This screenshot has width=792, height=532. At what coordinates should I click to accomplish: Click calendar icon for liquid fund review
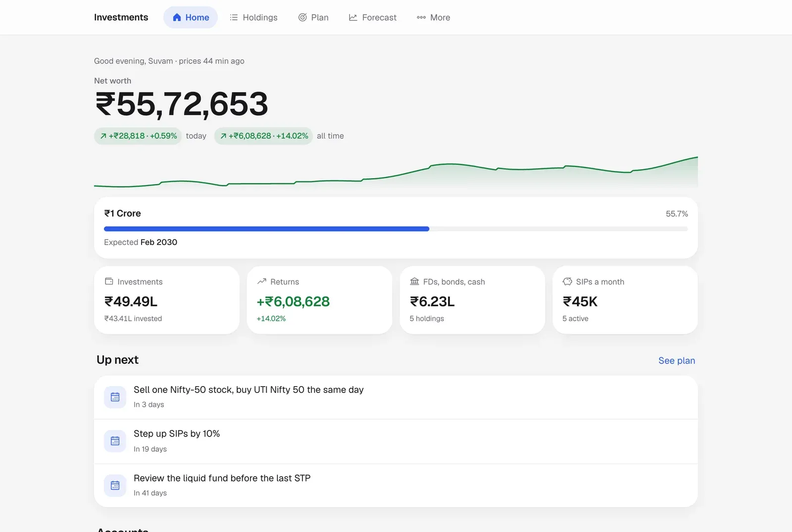[x=115, y=485]
